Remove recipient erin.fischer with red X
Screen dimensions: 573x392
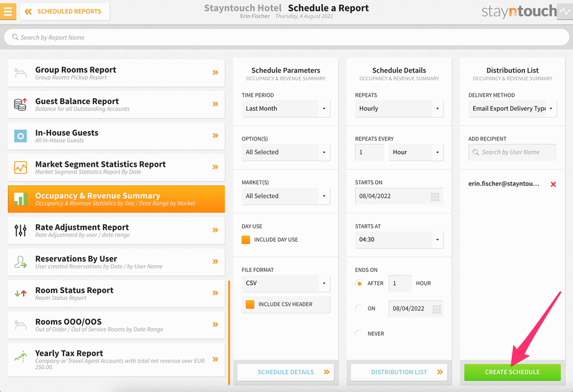point(553,184)
